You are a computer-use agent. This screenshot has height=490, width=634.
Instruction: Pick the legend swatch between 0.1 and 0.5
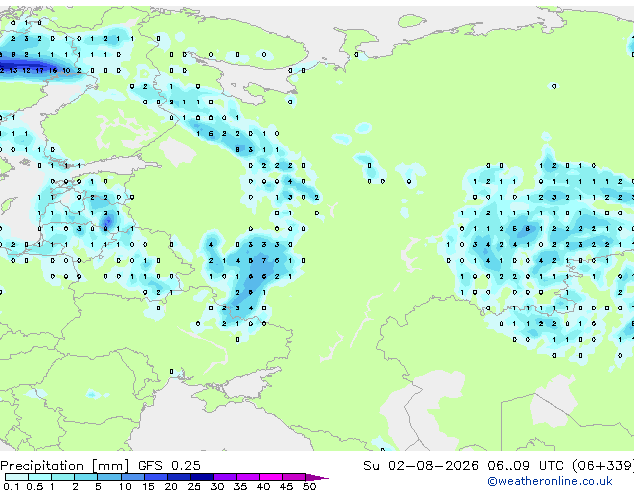pos(17,477)
